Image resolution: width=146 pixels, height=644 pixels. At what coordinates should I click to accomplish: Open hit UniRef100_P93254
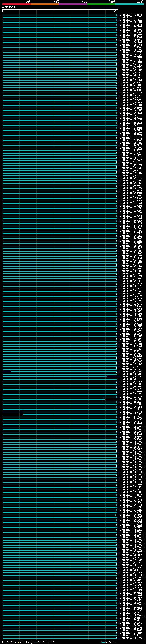(131, 80)
